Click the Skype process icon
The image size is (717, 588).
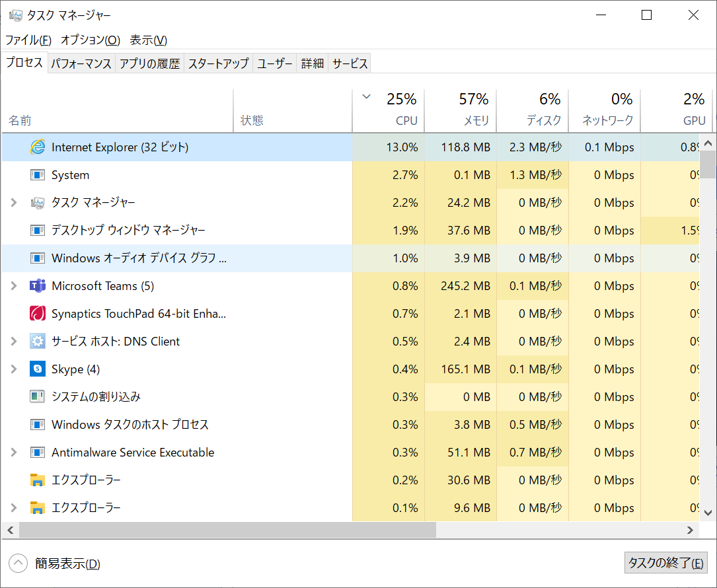coord(38,369)
